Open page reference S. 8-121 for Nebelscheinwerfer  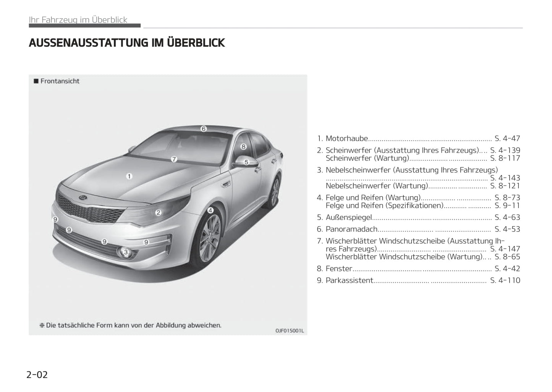click(505, 186)
